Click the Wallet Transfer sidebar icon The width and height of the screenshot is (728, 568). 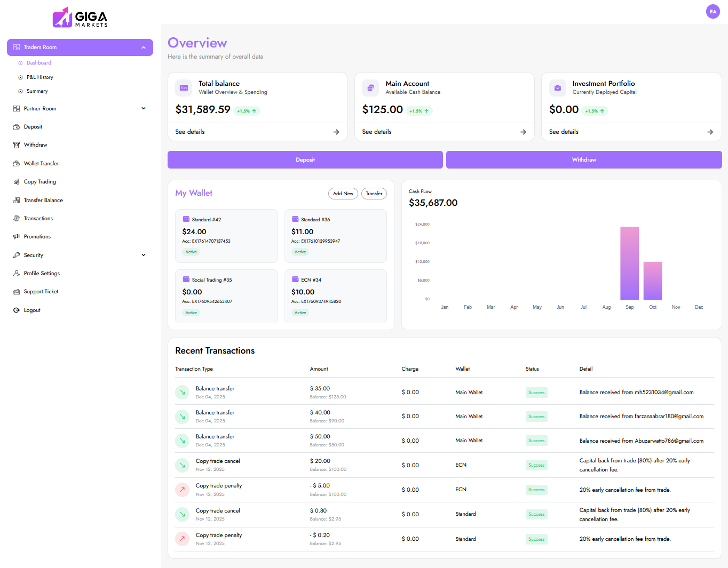click(17, 164)
